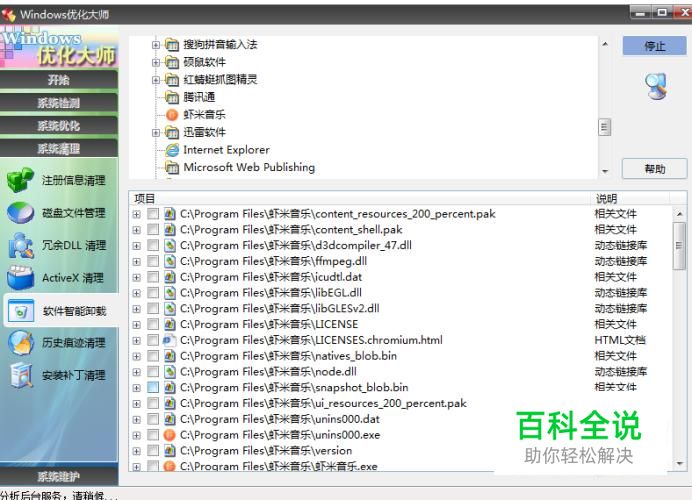Click file list scroll up arrow

tap(680, 214)
